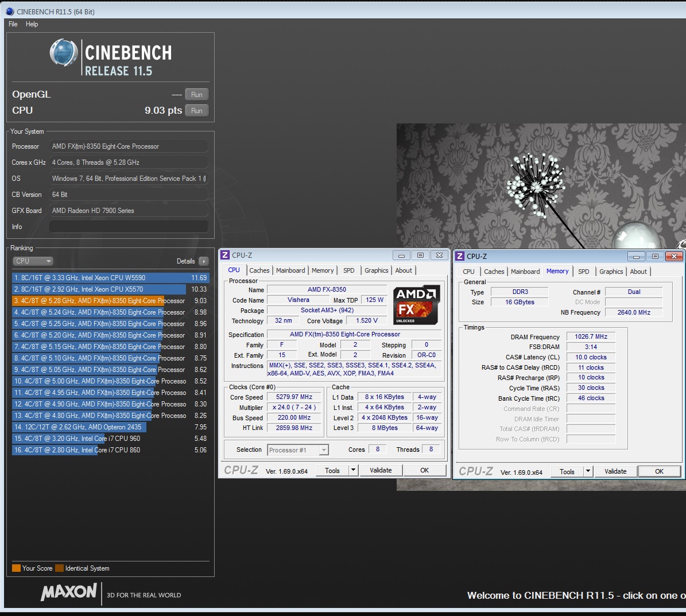Run the CPU benchmark

click(196, 111)
